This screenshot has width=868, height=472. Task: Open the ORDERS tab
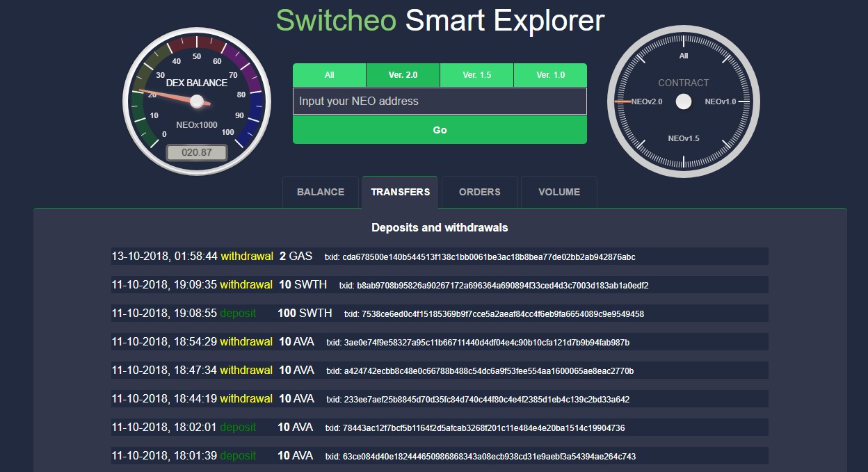(x=479, y=192)
